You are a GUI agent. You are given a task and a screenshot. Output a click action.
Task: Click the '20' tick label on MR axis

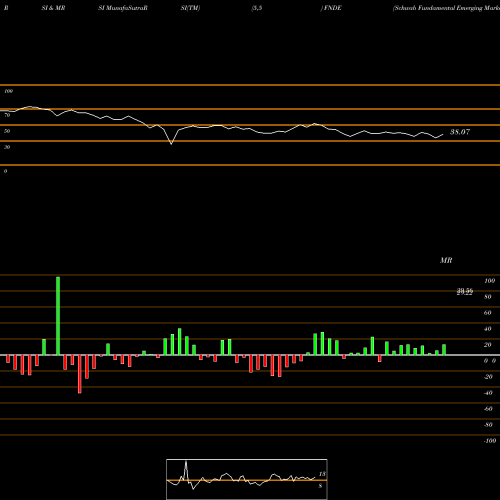click(x=488, y=345)
